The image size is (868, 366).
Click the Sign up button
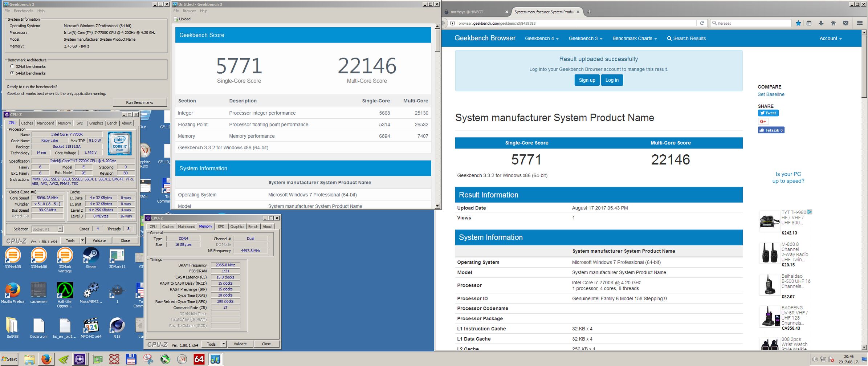tap(587, 80)
